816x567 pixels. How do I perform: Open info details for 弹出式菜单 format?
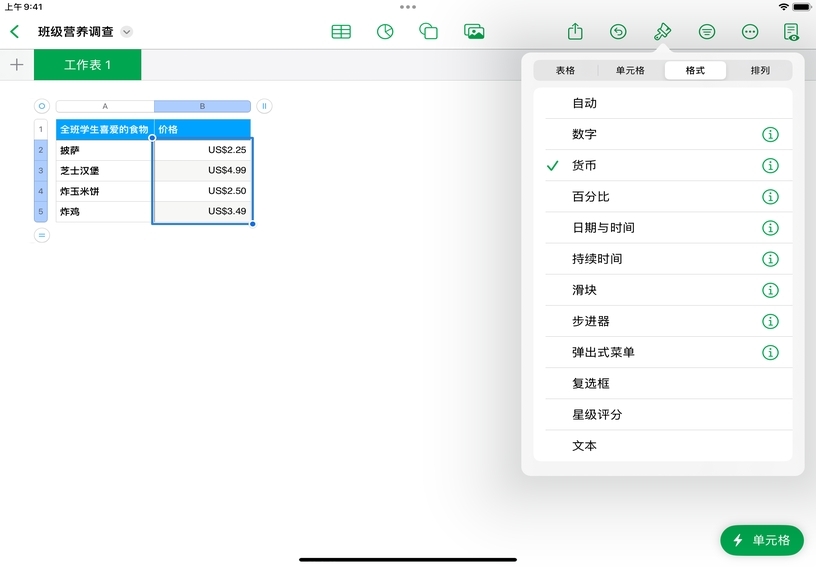770,353
